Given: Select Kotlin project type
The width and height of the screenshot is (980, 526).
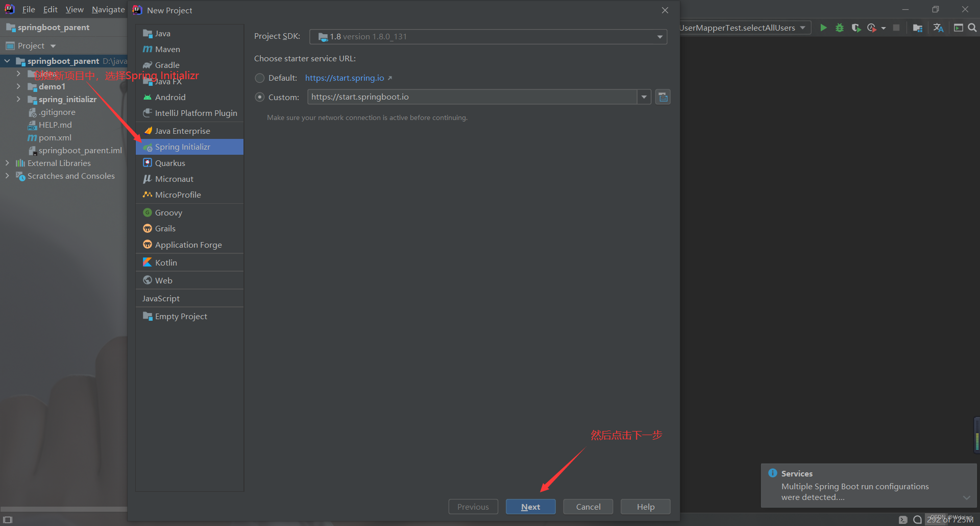Looking at the screenshot, I should click(189, 262).
